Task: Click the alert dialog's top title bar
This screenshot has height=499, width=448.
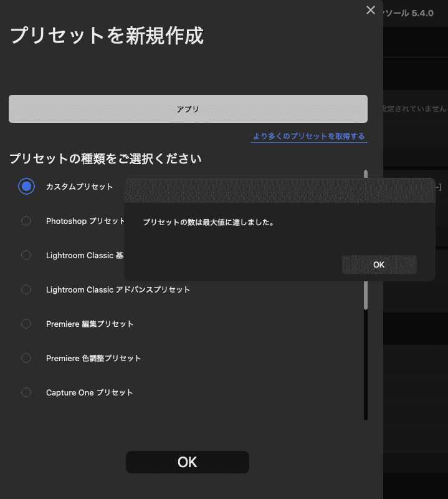Action: click(x=279, y=190)
